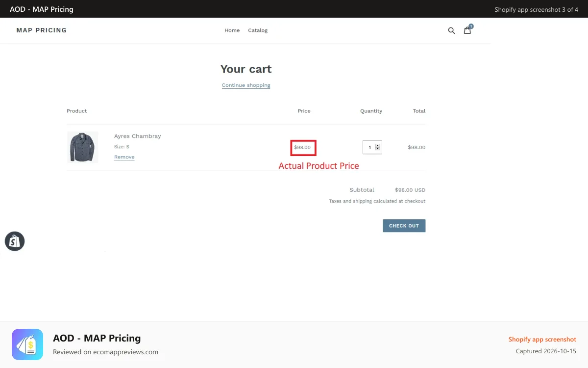Decrease quantity with the down arrow

(377, 149)
